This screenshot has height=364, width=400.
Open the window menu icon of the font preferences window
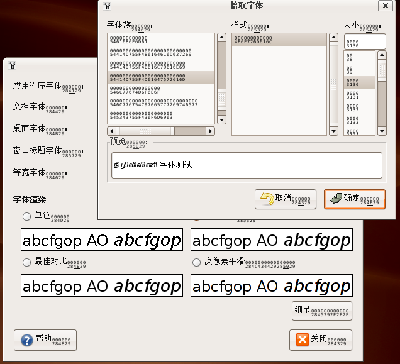coord(12,65)
